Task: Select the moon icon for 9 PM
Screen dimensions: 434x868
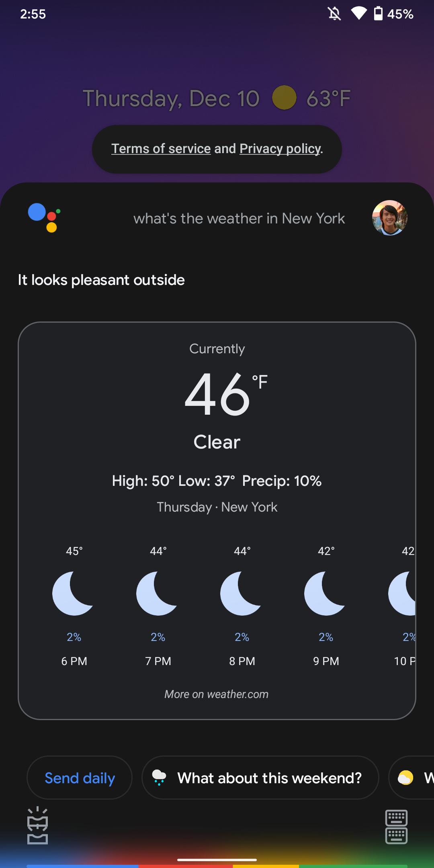Action: pos(325,593)
